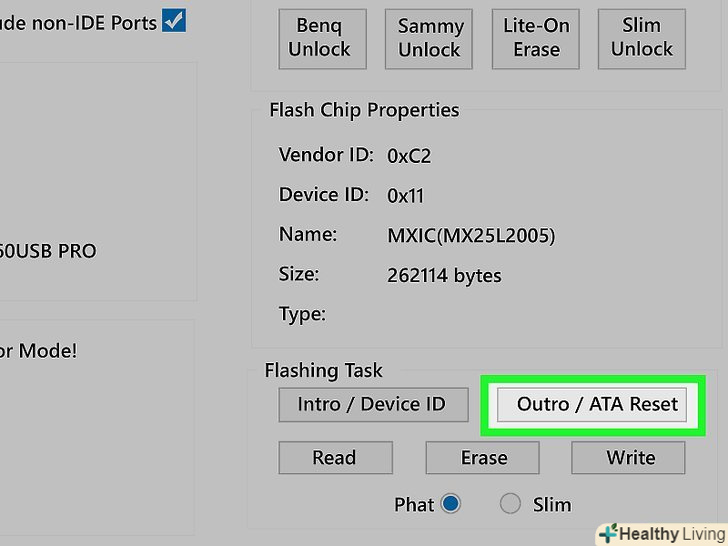The image size is (728, 546).
Task: Click the Vendor ID value 0xC2
Action: point(409,156)
